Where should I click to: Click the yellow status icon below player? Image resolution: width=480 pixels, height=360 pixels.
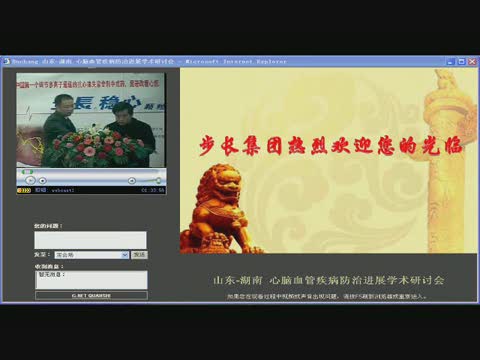tap(24, 190)
